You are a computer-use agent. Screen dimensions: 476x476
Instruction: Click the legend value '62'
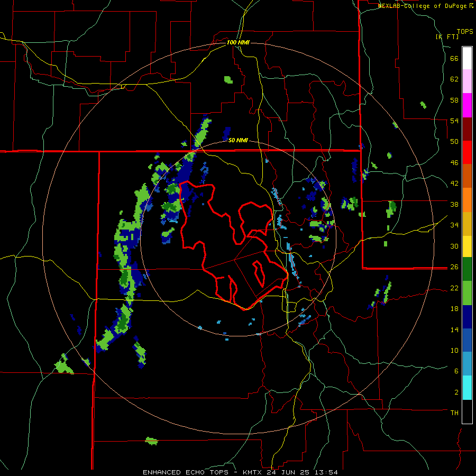pyautogui.click(x=454, y=79)
